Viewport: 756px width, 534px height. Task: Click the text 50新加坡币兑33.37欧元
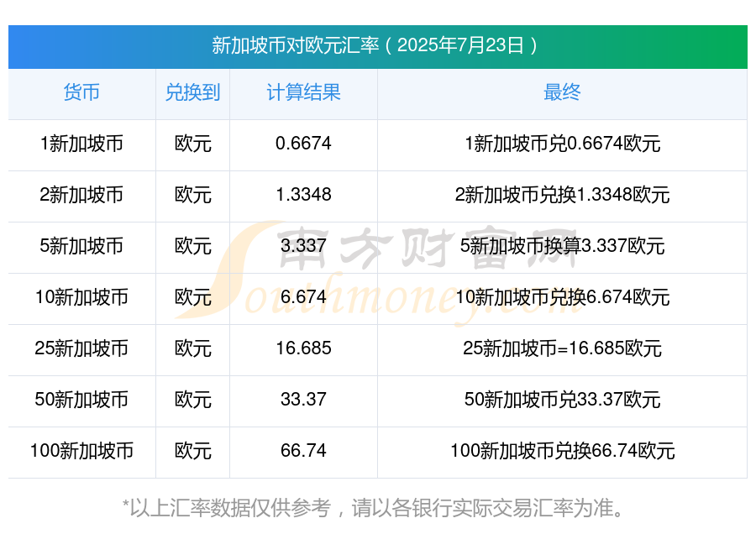(562, 400)
